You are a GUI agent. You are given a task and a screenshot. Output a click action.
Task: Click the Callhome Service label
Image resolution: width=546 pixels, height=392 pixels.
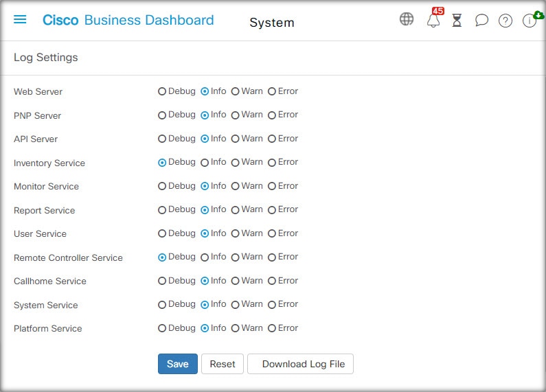tap(50, 281)
